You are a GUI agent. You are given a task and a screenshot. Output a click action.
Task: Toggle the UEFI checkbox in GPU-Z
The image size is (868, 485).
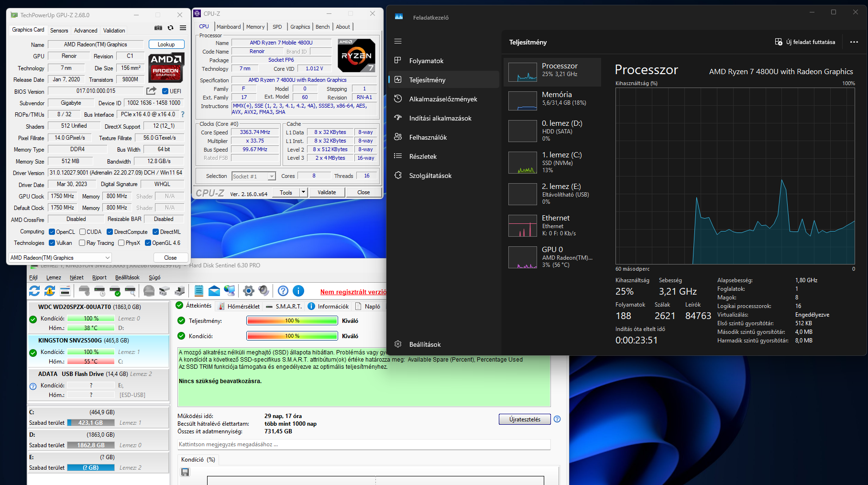point(165,91)
